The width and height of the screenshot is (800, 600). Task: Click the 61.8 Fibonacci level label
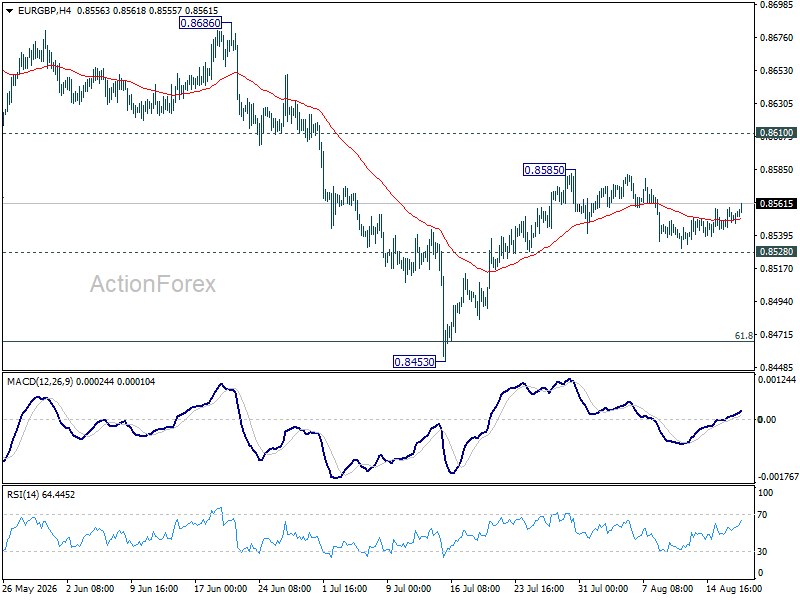coord(743,336)
